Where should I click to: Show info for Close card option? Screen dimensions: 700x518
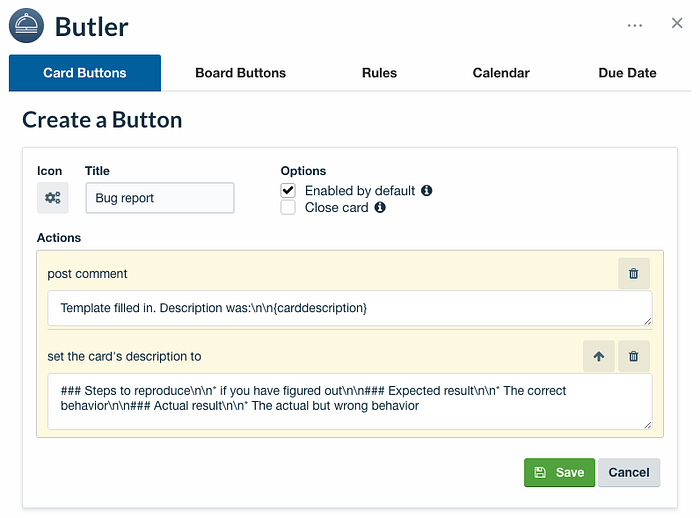click(380, 208)
